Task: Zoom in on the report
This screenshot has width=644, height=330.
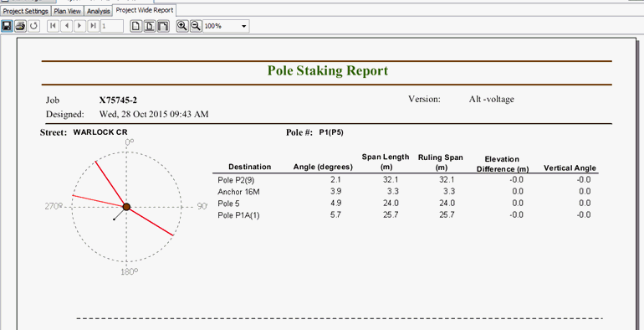Action: point(182,26)
